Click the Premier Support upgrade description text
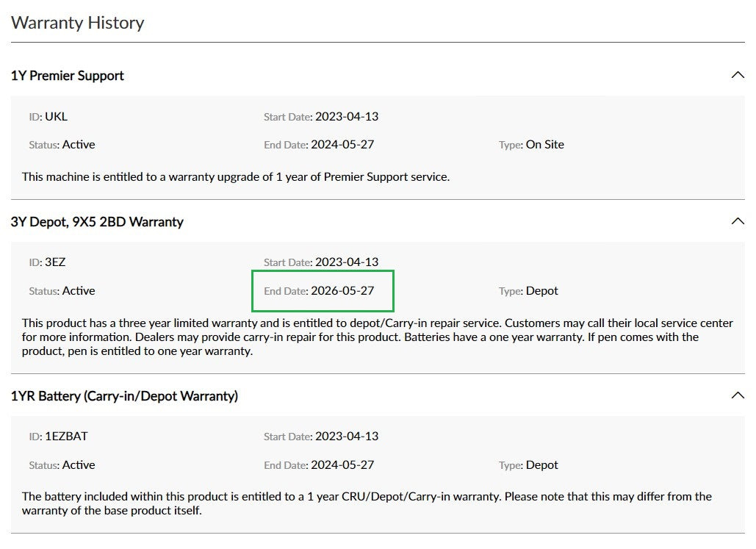Image resolution: width=756 pixels, height=549 pixels. coord(235,177)
